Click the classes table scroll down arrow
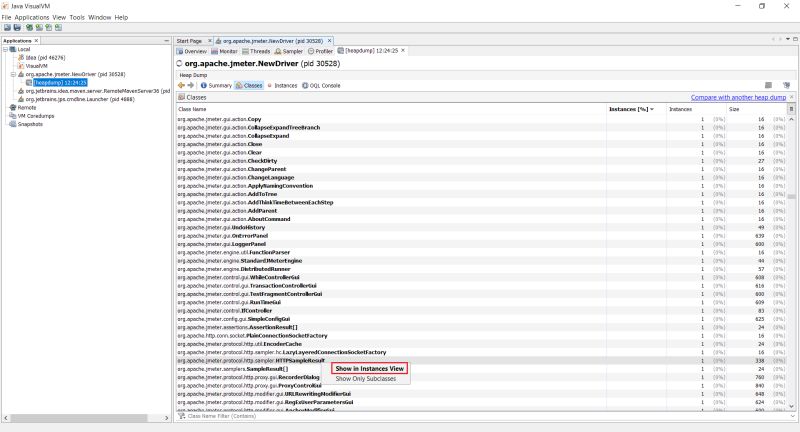This screenshot has width=800, height=432. pyautogui.click(x=791, y=406)
